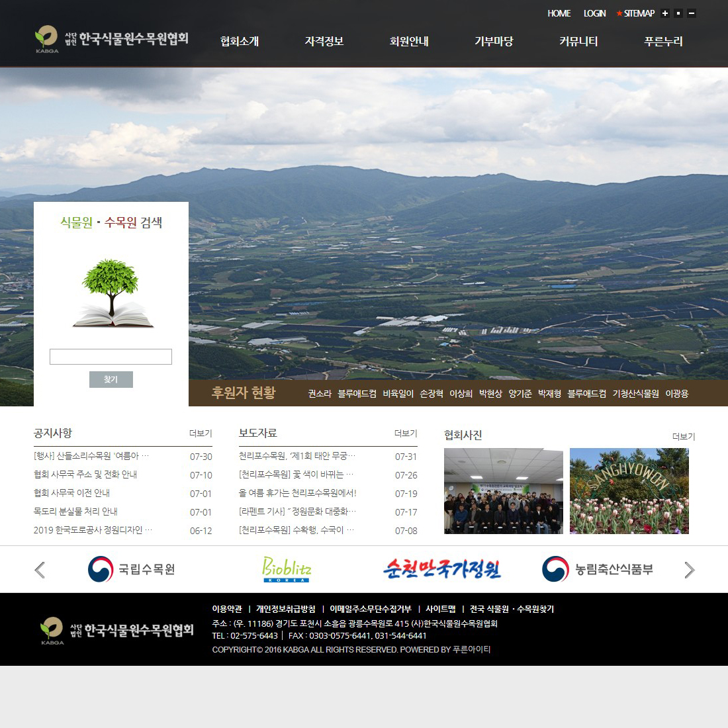Open the 커뮤니티 menu

(578, 41)
